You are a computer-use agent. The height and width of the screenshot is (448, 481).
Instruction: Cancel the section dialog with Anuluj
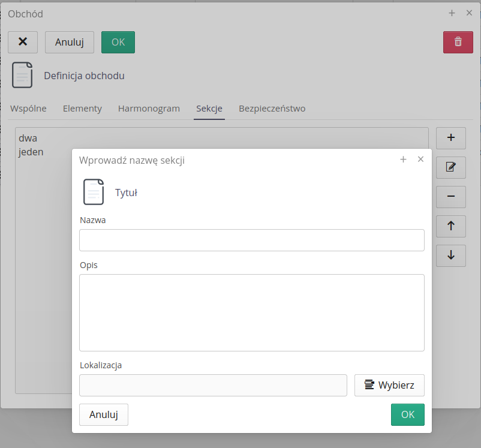(x=104, y=414)
